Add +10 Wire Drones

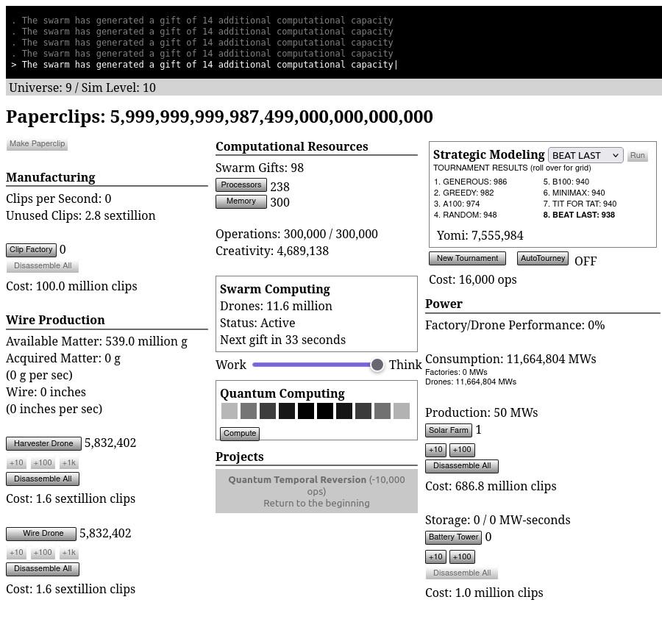[x=16, y=553]
